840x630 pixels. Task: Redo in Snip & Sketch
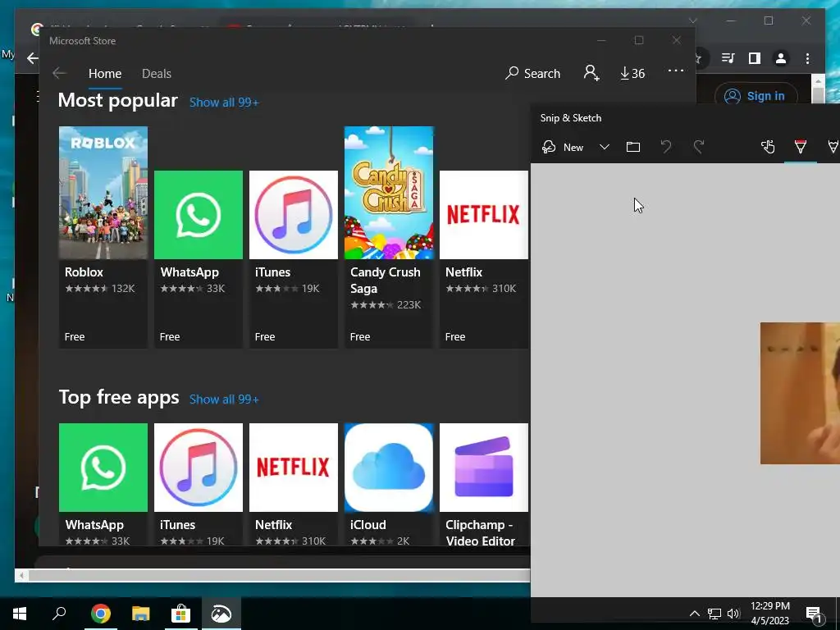[x=699, y=147]
